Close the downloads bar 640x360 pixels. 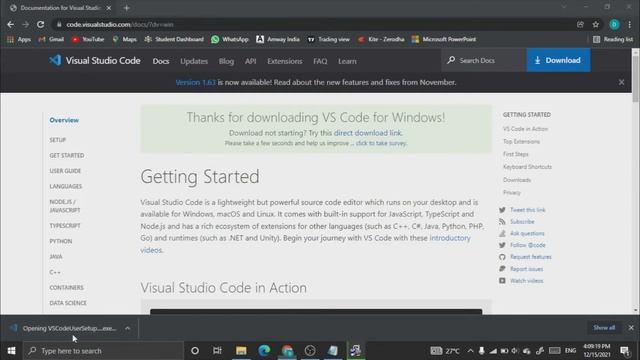point(631,328)
